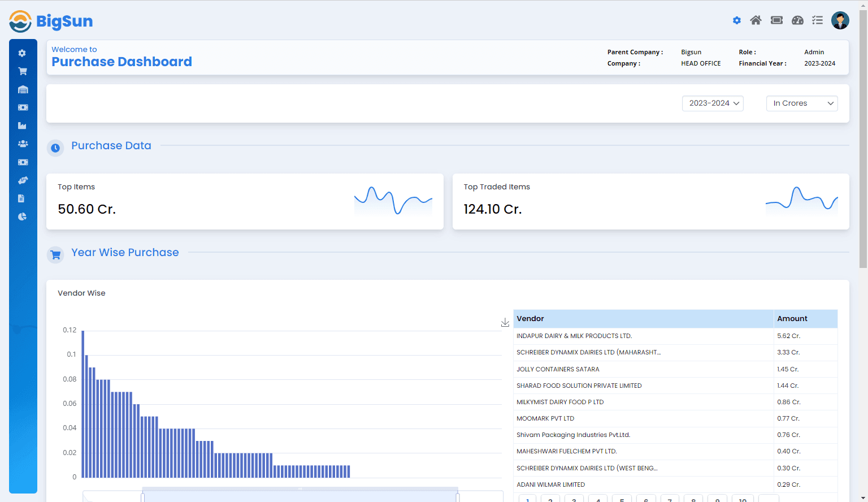Open the document icon in sidebar

(x=21, y=198)
